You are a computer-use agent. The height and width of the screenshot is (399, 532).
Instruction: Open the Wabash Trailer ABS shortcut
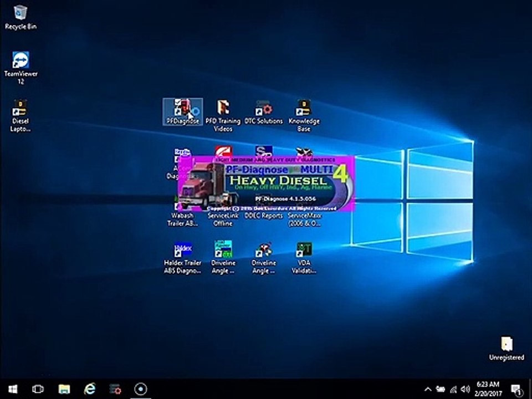(182, 219)
